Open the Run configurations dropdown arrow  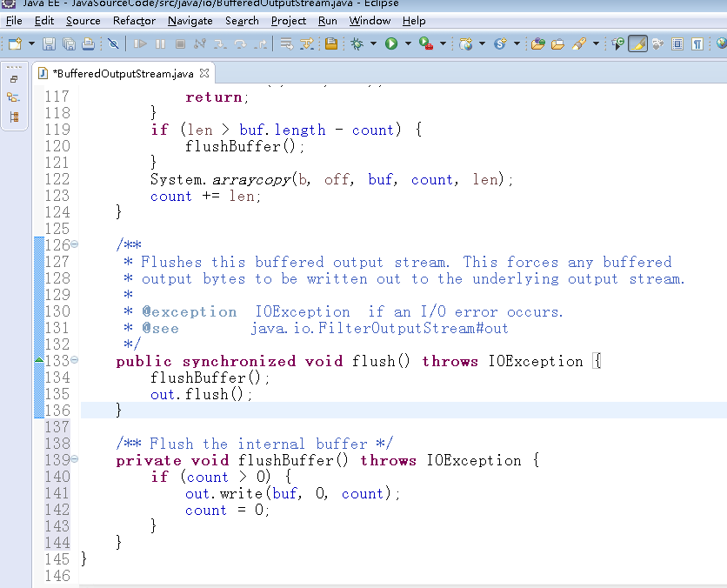[408, 43]
